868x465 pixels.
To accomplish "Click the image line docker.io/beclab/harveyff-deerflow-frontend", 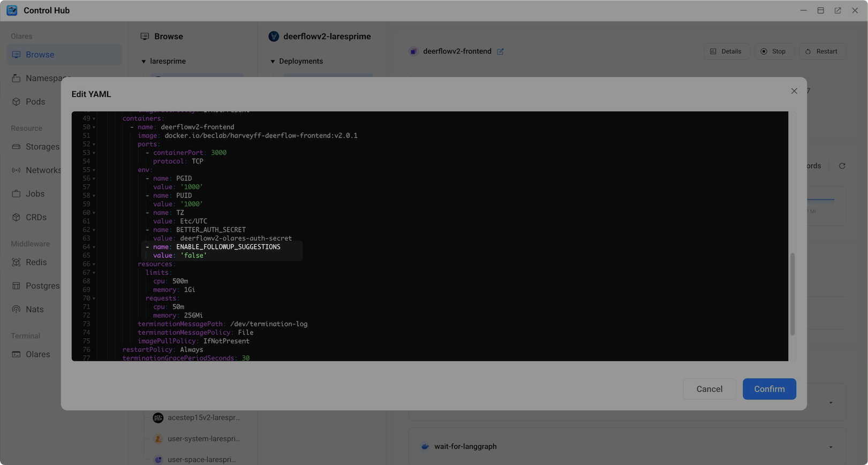I will click(261, 135).
